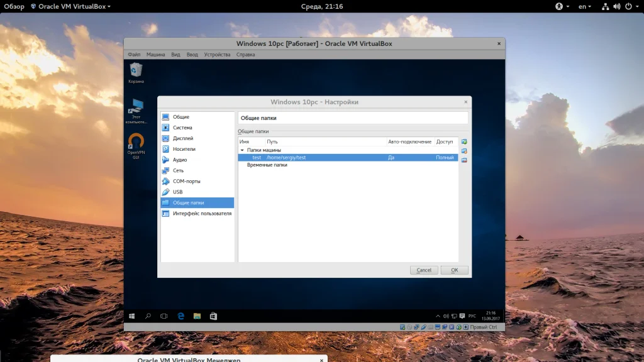Click the edit shared folder icon
Screen dimensions: 644x362
(x=464, y=151)
